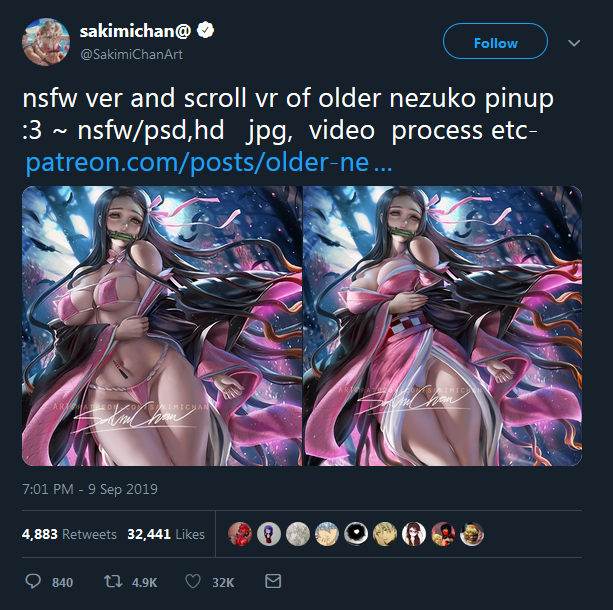613x610 pixels.
Task: Click the verified checkmark badge
Action: pyautogui.click(x=205, y=30)
